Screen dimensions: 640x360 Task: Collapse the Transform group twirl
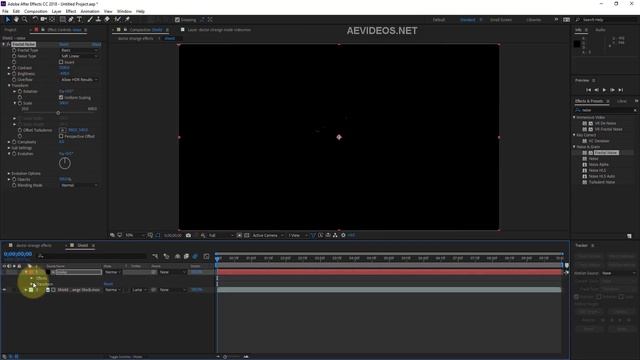pyautogui.click(x=9, y=86)
